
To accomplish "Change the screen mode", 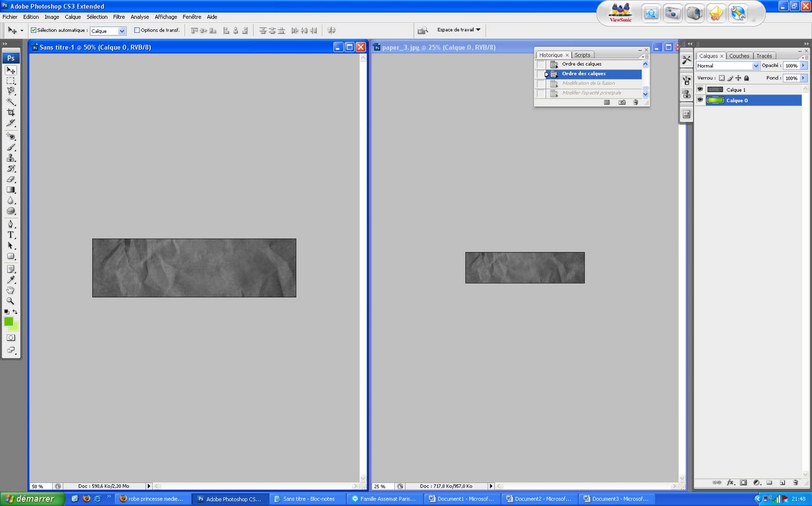I will pos(11,350).
